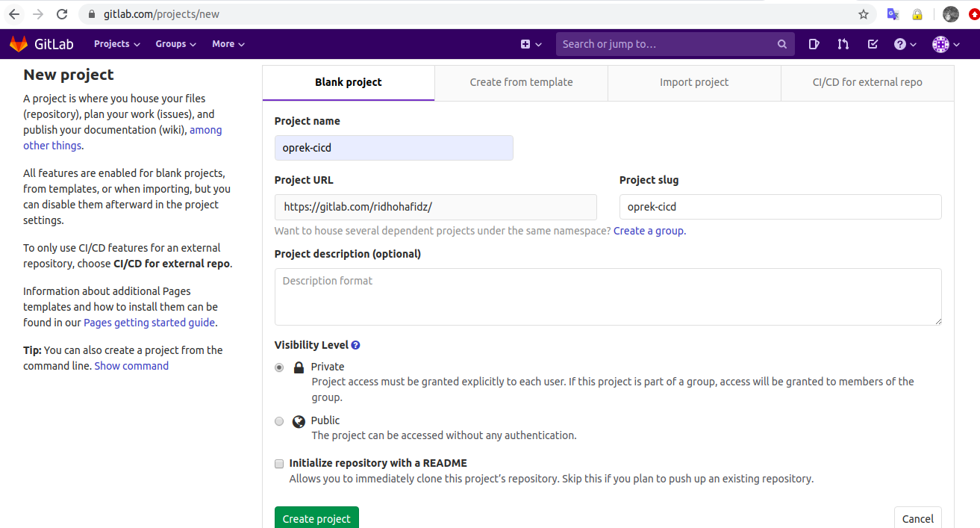Click the yellow lock extension icon
Screen dimensions: 980x528
coord(917,13)
